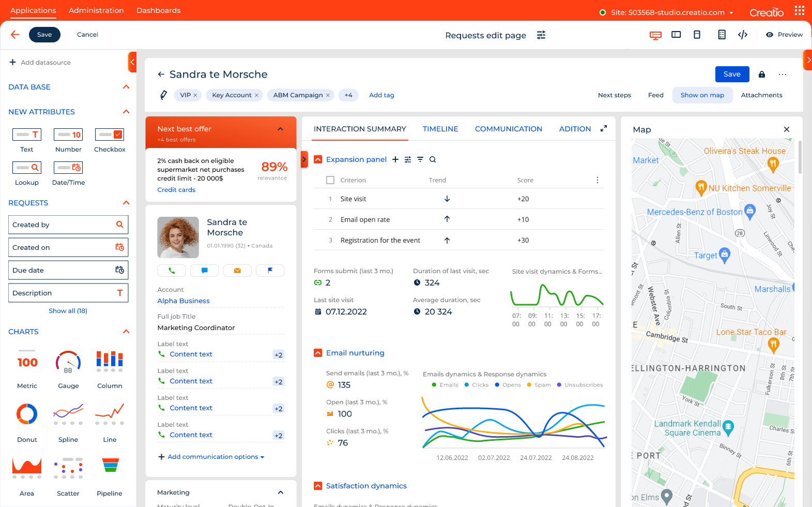812x507 pixels.
Task: Click the lock icon beside Save
Action: click(761, 74)
